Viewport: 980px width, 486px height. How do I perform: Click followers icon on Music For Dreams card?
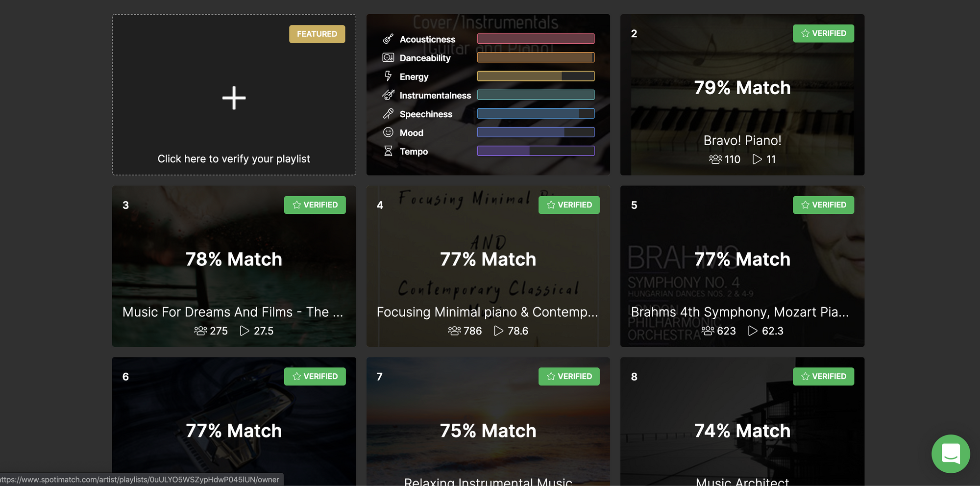coord(200,331)
